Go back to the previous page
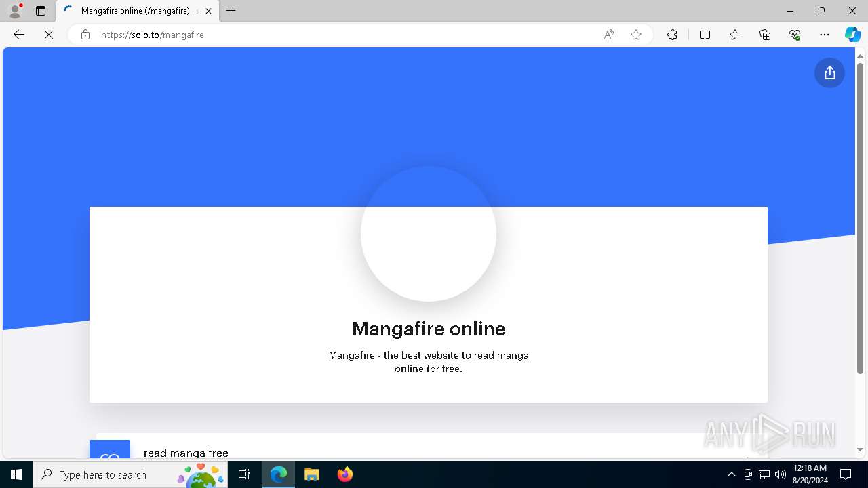 click(19, 35)
